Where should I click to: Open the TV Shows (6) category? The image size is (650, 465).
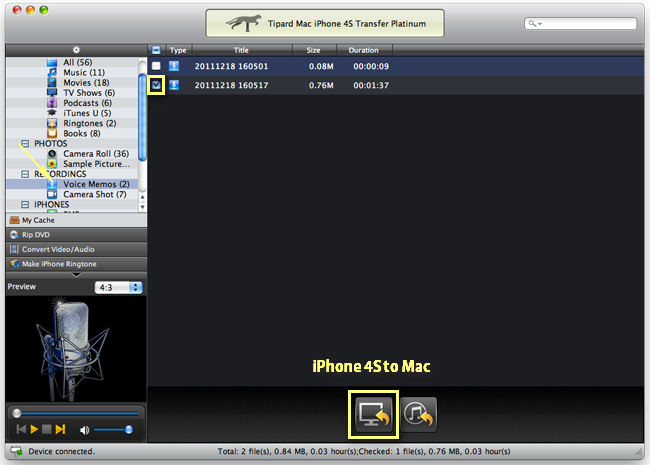89,93
